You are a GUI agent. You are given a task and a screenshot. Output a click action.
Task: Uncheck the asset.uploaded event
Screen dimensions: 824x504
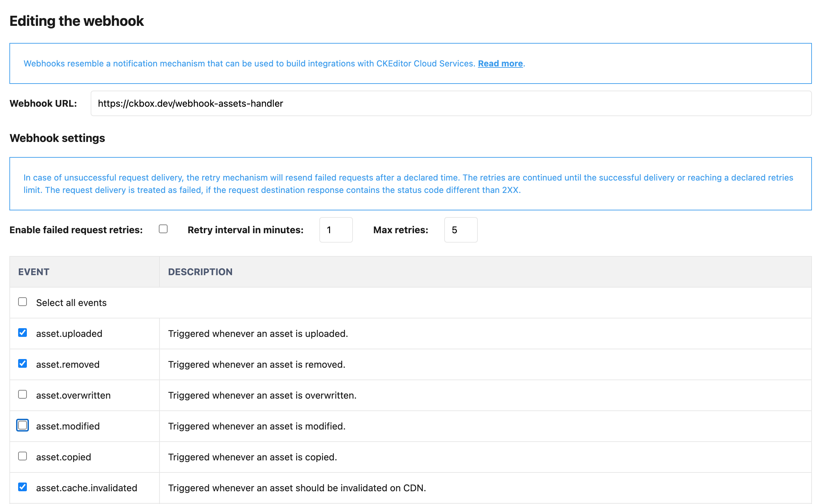(22, 333)
